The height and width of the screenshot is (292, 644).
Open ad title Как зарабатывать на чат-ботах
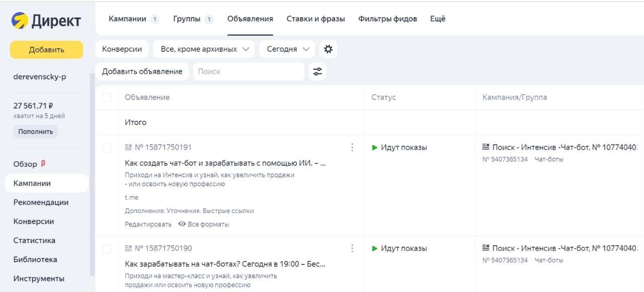[x=225, y=264]
